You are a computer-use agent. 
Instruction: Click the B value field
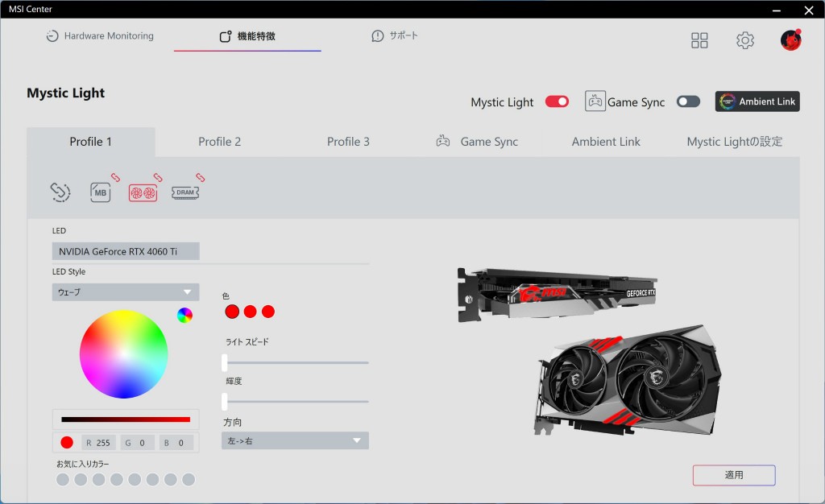pos(176,443)
